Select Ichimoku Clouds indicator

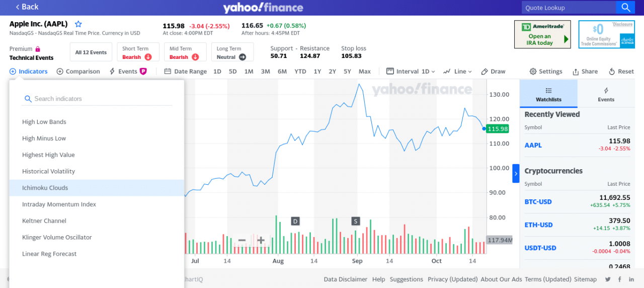click(x=45, y=188)
